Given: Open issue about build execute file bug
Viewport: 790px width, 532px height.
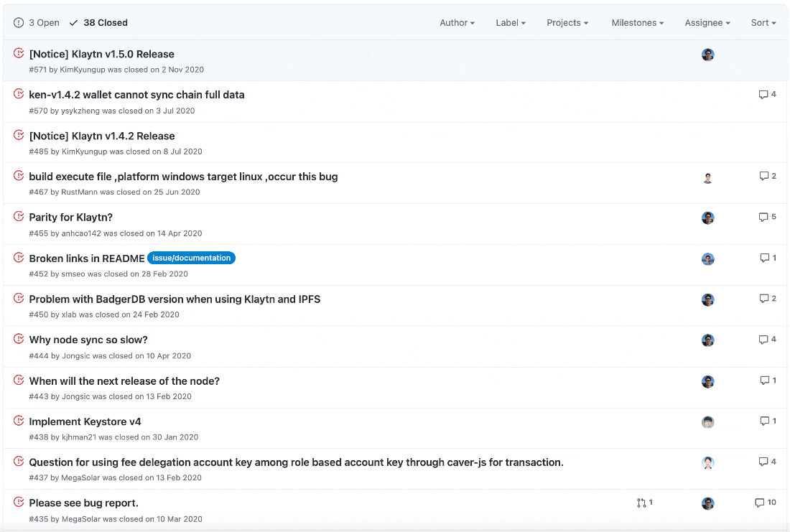Looking at the screenshot, I should tap(183, 177).
